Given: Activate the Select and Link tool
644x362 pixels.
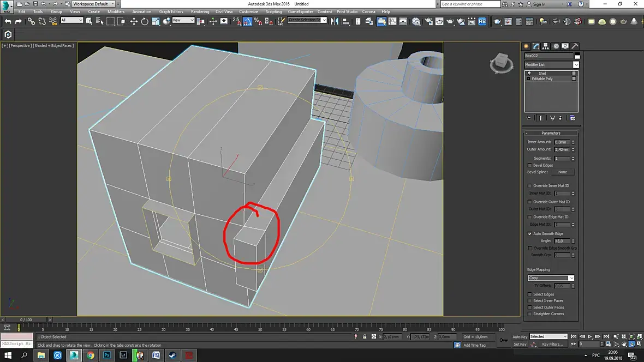Looking at the screenshot, I should (x=31, y=21).
